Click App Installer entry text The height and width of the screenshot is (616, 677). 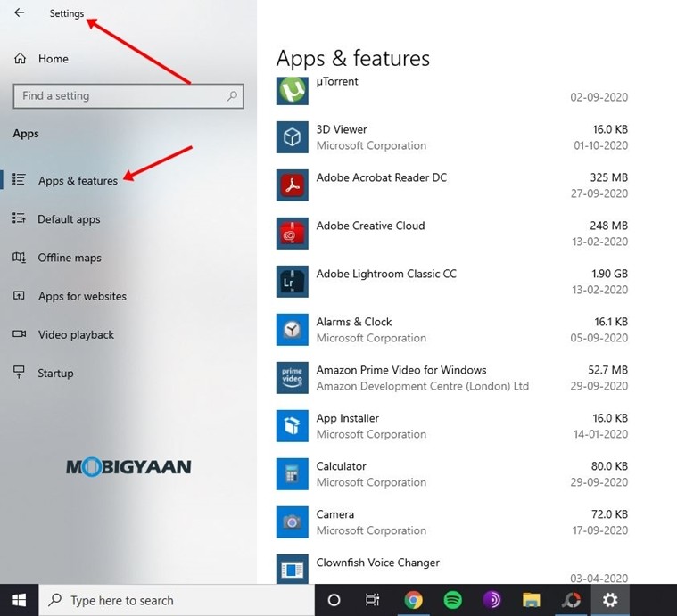[x=347, y=418]
